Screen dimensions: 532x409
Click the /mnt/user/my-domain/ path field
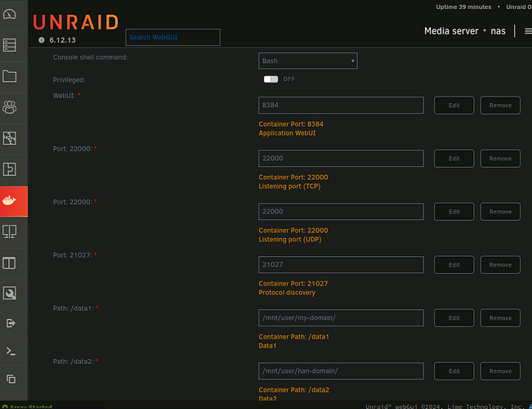point(341,317)
